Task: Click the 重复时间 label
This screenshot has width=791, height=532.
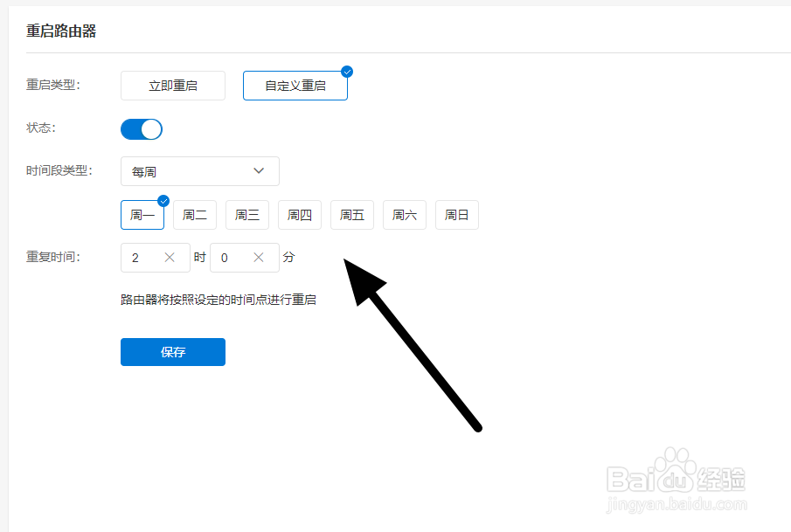Action: coord(53,257)
